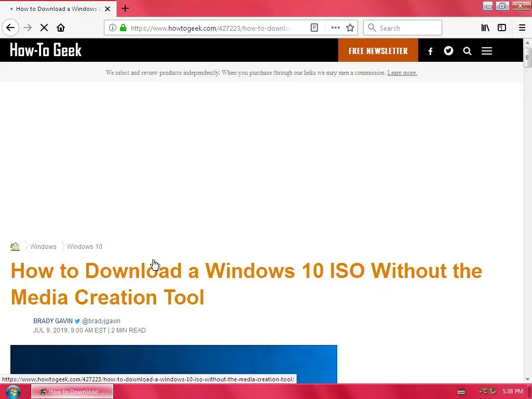Go back to the previous page
The height and width of the screenshot is (399, 532).
coord(10,28)
